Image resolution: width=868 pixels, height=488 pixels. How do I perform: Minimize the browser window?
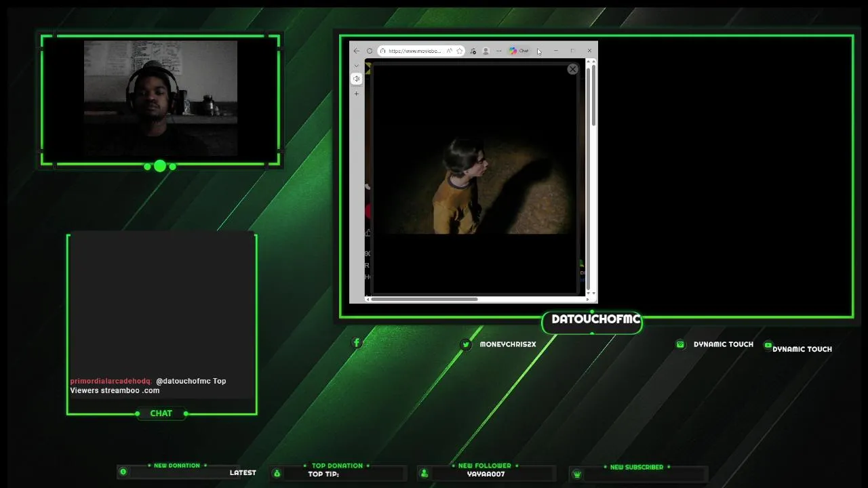(x=555, y=51)
